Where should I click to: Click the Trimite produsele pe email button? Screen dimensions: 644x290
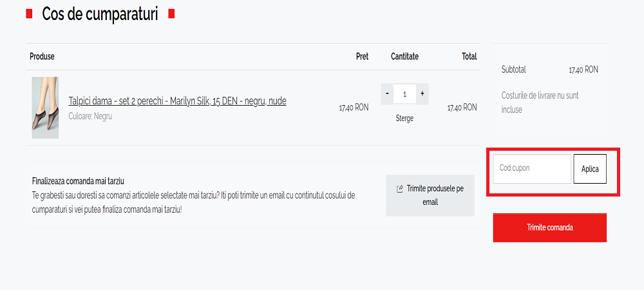tap(430, 195)
